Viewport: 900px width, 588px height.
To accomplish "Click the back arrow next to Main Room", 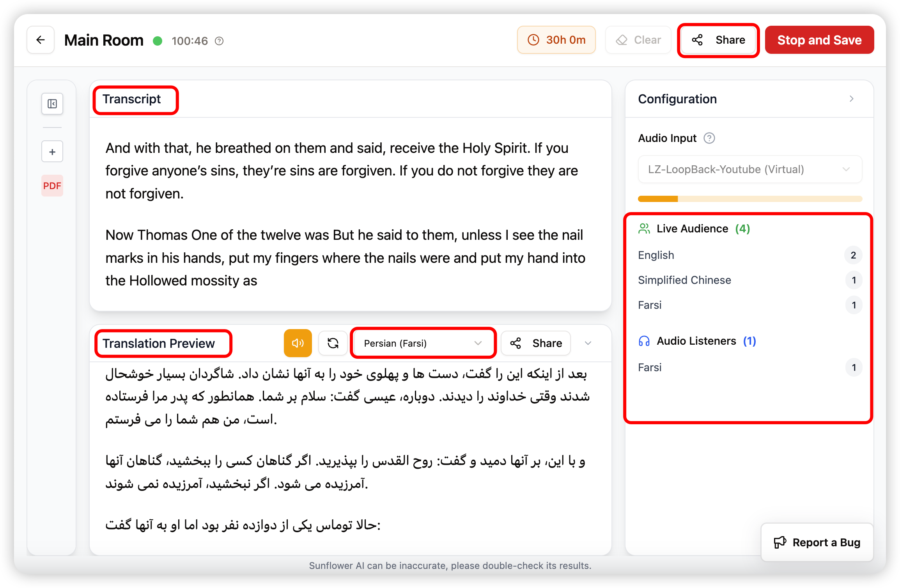I will (x=41, y=40).
